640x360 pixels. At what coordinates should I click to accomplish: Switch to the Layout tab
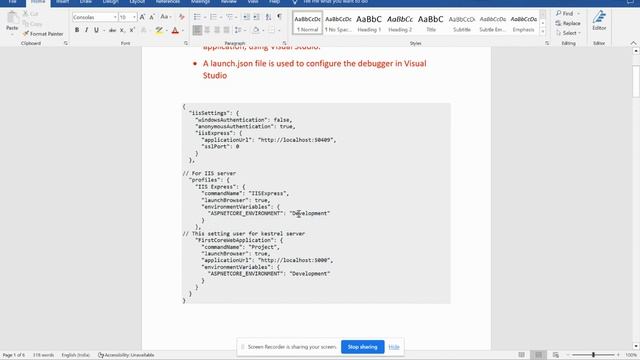(137, 2)
